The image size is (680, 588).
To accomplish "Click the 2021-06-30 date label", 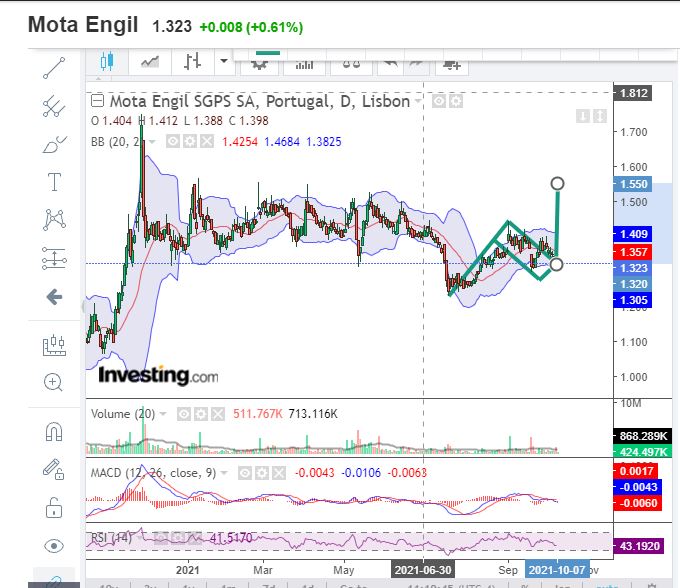I will coord(423,569).
